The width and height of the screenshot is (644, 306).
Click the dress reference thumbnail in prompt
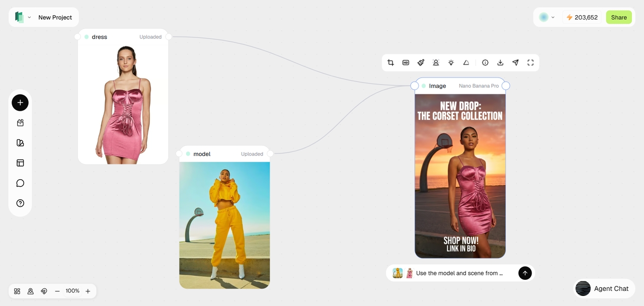[410, 273]
